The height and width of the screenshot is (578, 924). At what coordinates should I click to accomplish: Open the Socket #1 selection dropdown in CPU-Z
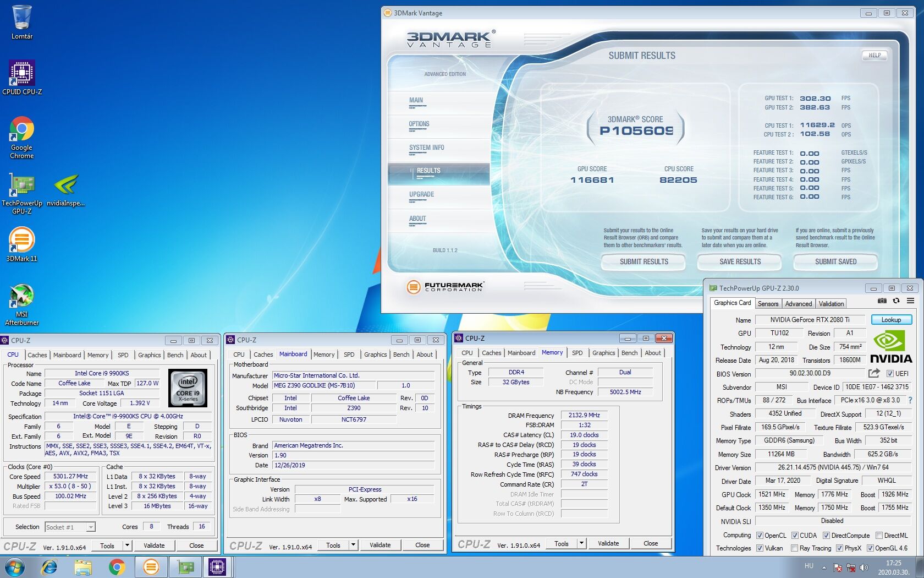[70, 527]
